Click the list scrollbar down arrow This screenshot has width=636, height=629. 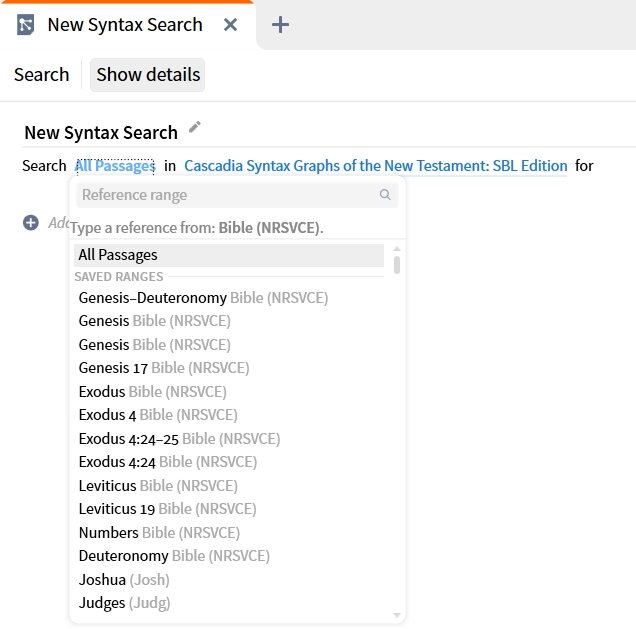pyautogui.click(x=397, y=615)
